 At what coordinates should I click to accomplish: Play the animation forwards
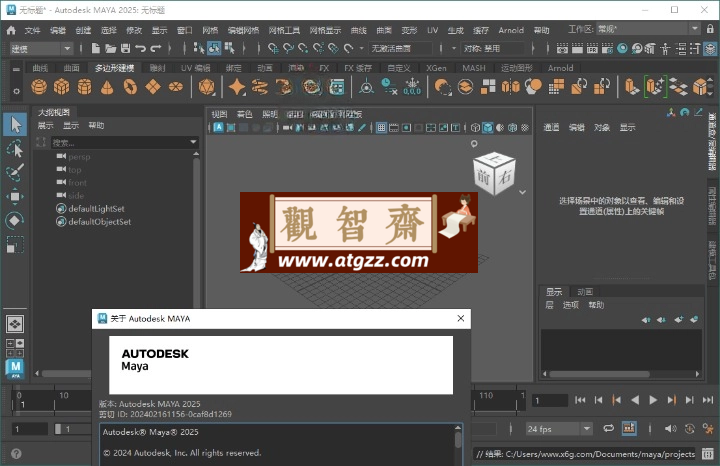pyautogui.click(x=653, y=400)
